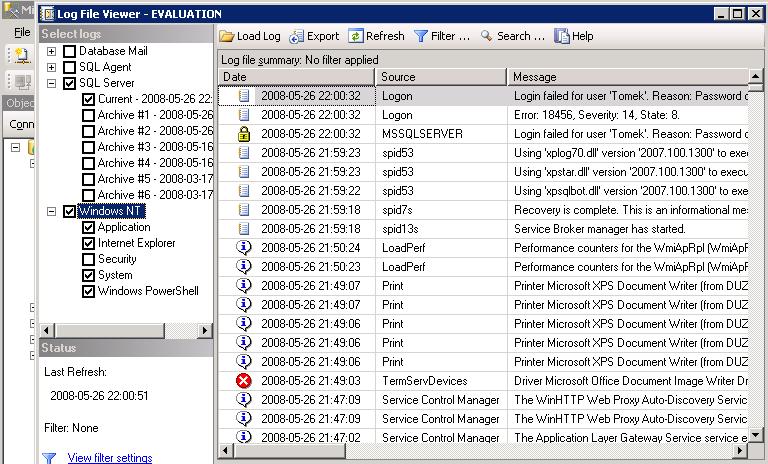Collapse the Windows NT node
The width and height of the screenshot is (768, 464).
pyautogui.click(x=51, y=212)
